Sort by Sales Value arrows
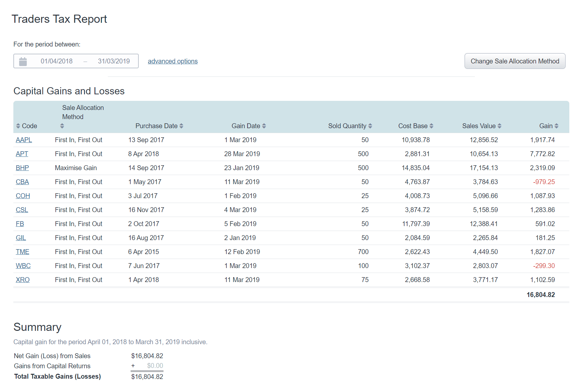 (x=499, y=126)
